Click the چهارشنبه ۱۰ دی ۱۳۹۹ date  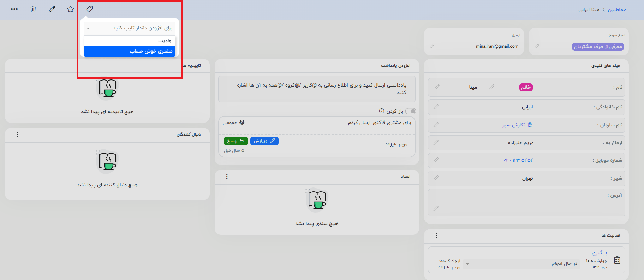pos(597,264)
